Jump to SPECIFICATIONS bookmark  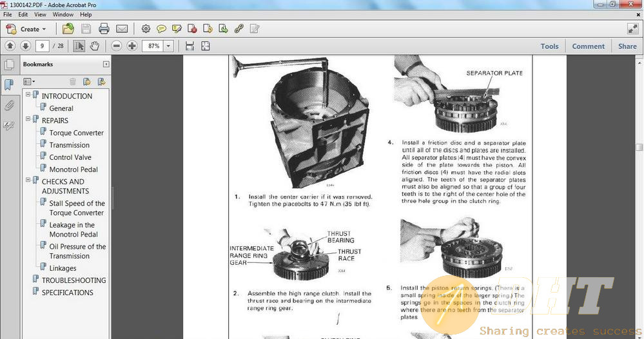point(67,293)
